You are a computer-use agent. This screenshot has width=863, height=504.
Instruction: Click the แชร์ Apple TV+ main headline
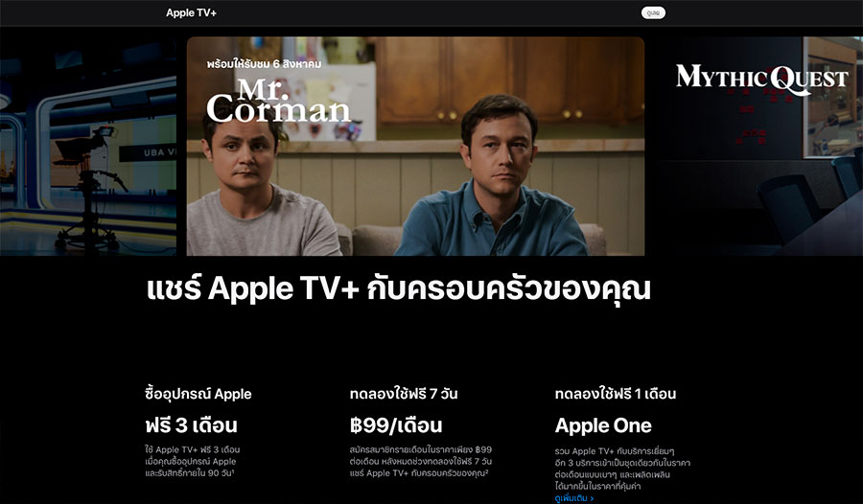(399, 288)
